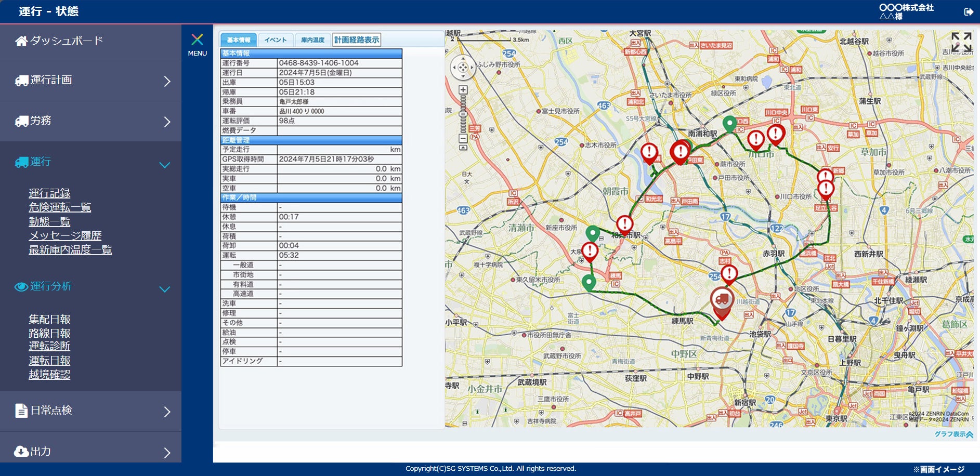Click the logout icon in the header
The height and width of the screenshot is (476, 980).
[x=969, y=11]
